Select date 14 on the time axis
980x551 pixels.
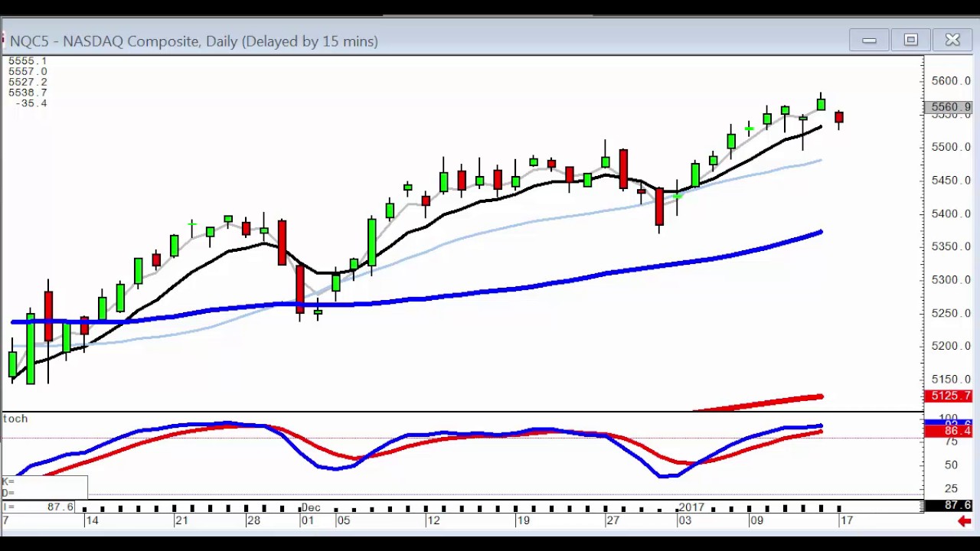pos(92,520)
